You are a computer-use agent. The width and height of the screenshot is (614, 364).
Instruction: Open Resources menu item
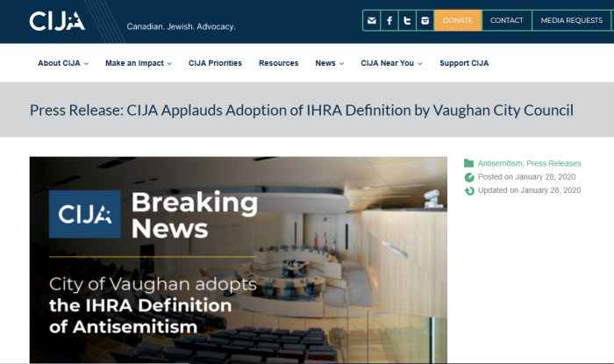(278, 63)
